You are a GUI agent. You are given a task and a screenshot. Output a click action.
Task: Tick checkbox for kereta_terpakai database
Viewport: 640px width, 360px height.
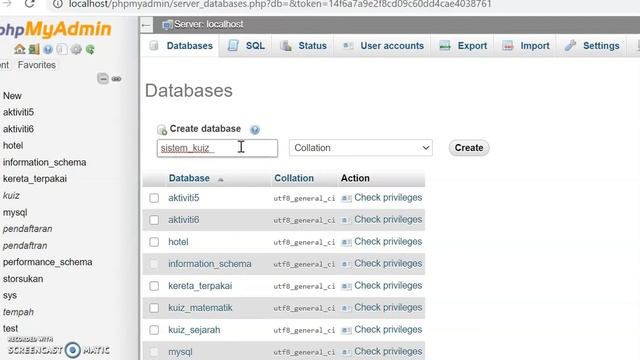click(154, 286)
